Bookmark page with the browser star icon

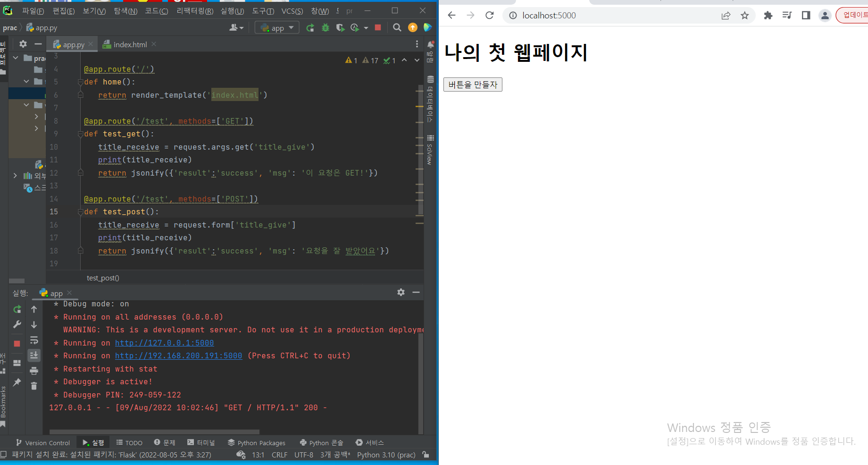745,16
